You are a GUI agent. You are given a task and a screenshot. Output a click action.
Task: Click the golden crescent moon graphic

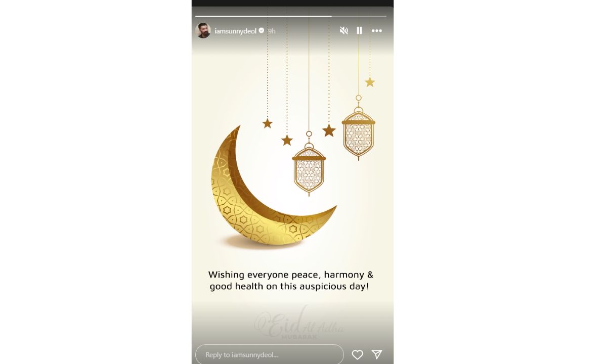tap(263, 192)
